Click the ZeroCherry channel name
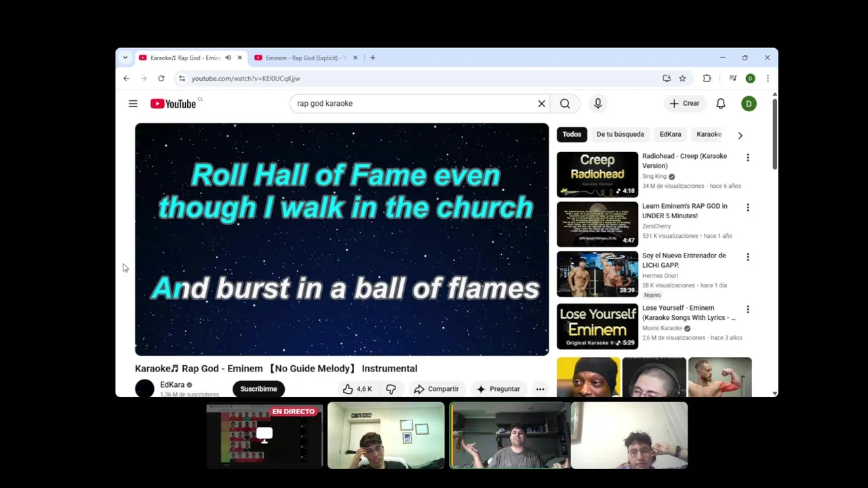Image resolution: width=868 pixels, height=488 pixels. pos(656,226)
